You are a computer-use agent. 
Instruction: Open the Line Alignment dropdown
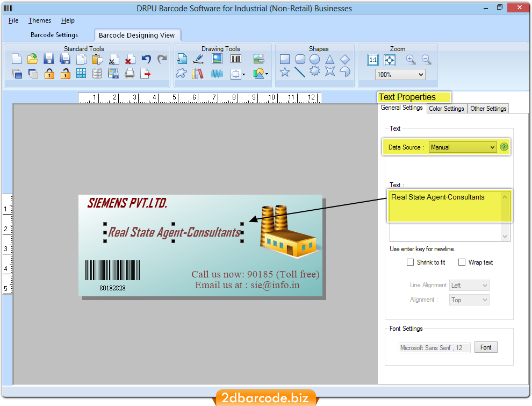coord(469,286)
